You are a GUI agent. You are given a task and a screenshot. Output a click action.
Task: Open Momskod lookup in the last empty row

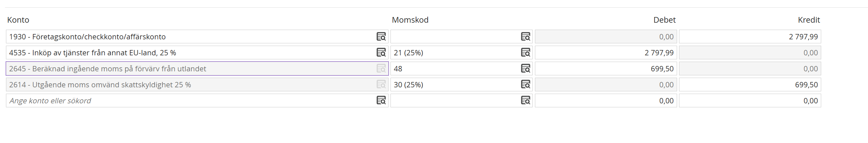(525, 100)
